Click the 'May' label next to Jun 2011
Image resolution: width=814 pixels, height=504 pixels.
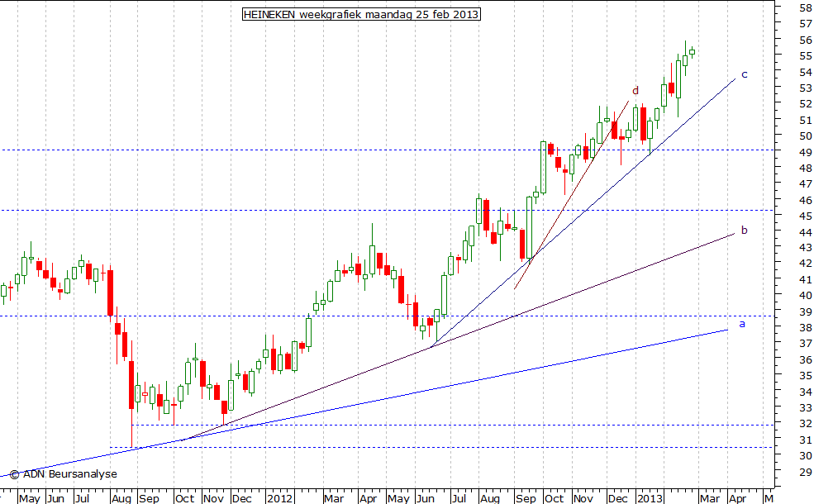29,498
